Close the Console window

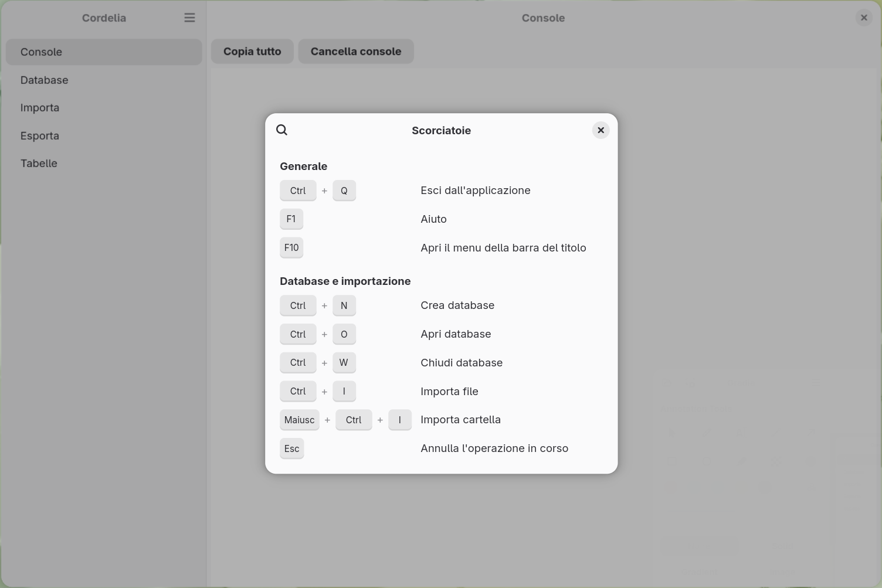click(x=864, y=18)
